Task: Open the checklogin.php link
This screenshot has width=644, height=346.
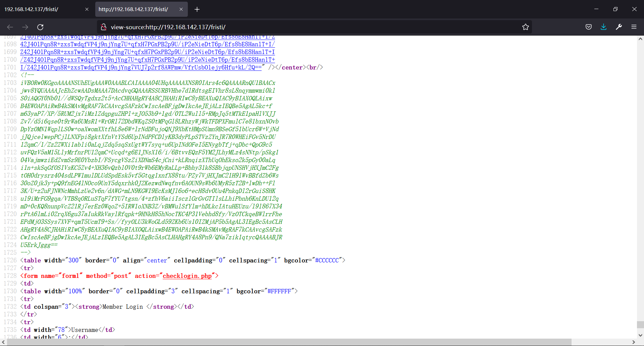Action: coord(187,276)
